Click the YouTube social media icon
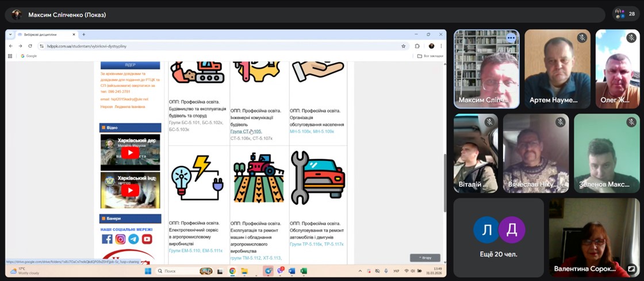The height and width of the screenshot is (281, 644). click(x=147, y=239)
